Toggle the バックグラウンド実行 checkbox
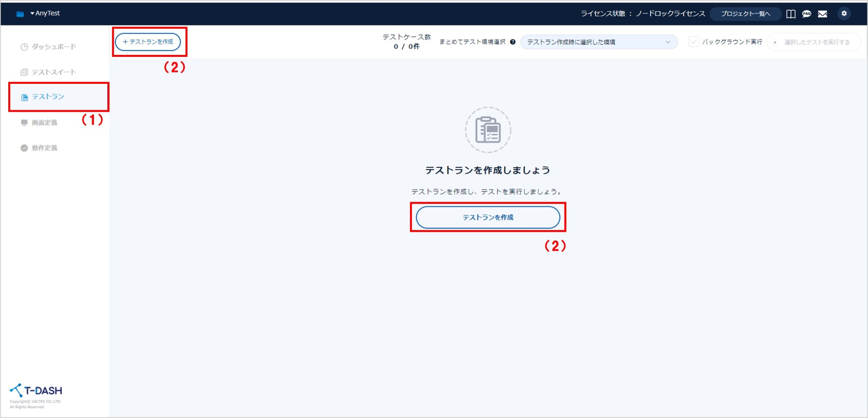The image size is (868, 418). 693,42
